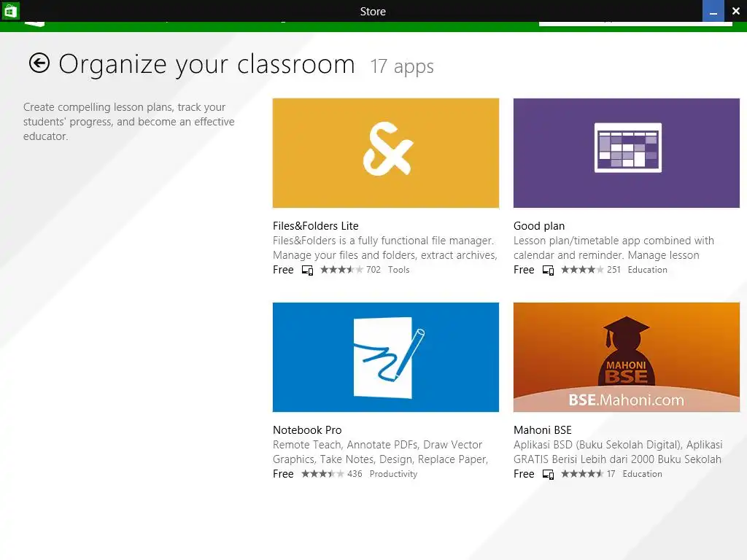Click the Free price of Notebook Pro
Image resolution: width=747 pixels, height=560 pixels.
(283, 474)
